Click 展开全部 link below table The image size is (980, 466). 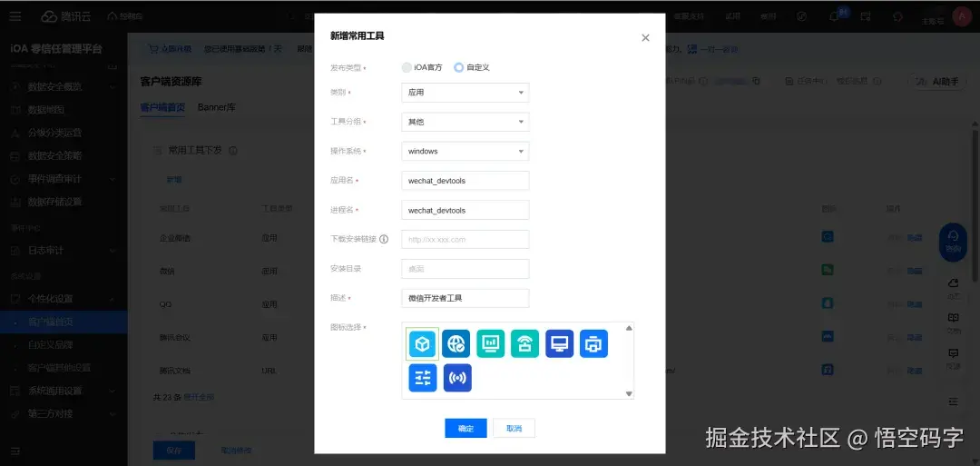coord(199,397)
